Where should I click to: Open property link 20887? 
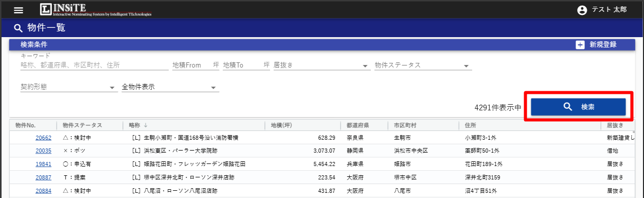[43, 177]
